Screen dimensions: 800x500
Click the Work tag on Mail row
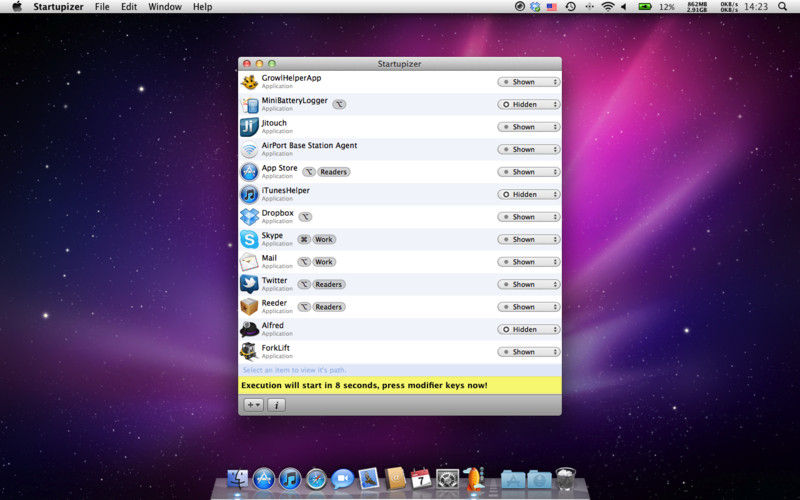[323, 262]
